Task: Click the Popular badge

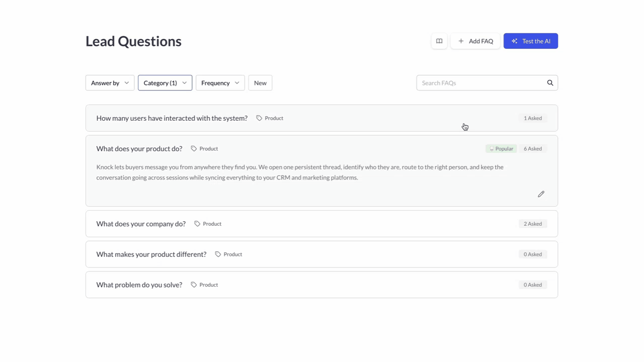Action: (501, 149)
